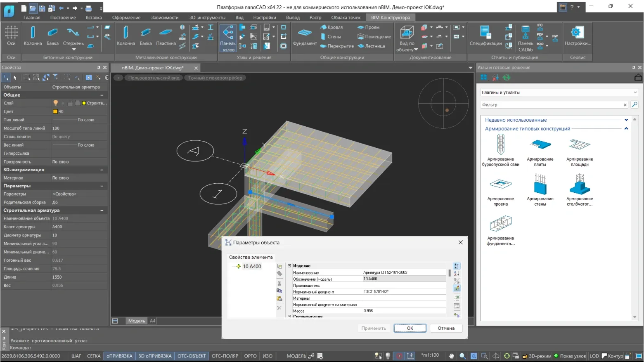Click the Лестница tool

(371, 46)
